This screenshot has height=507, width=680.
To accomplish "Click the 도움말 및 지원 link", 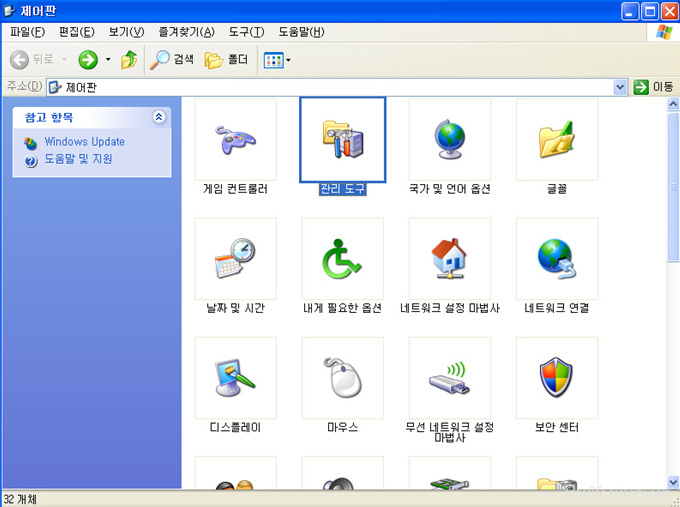I will pos(78,159).
